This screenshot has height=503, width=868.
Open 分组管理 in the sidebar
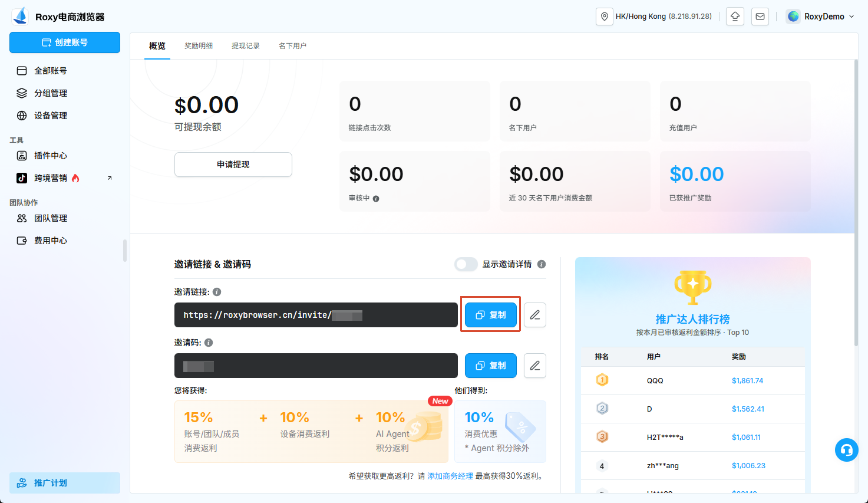click(65, 93)
